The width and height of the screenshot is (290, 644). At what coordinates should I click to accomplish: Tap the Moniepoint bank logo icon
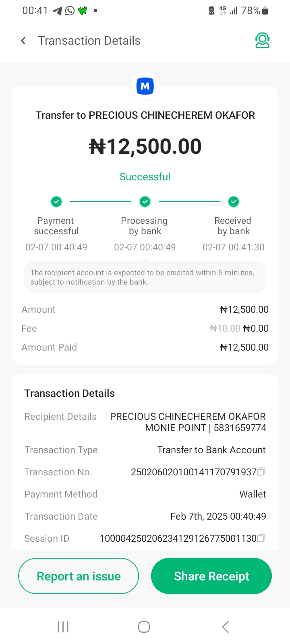click(145, 86)
